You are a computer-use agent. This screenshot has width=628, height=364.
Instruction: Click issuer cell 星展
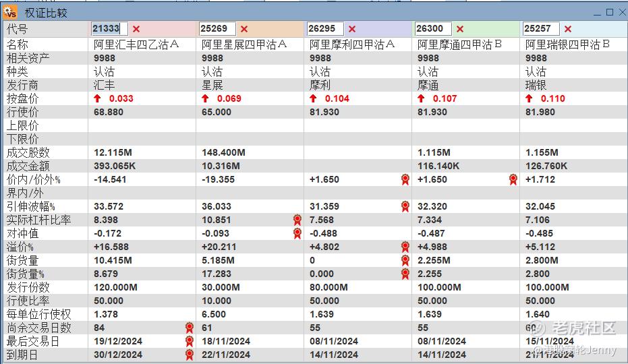click(x=212, y=86)
